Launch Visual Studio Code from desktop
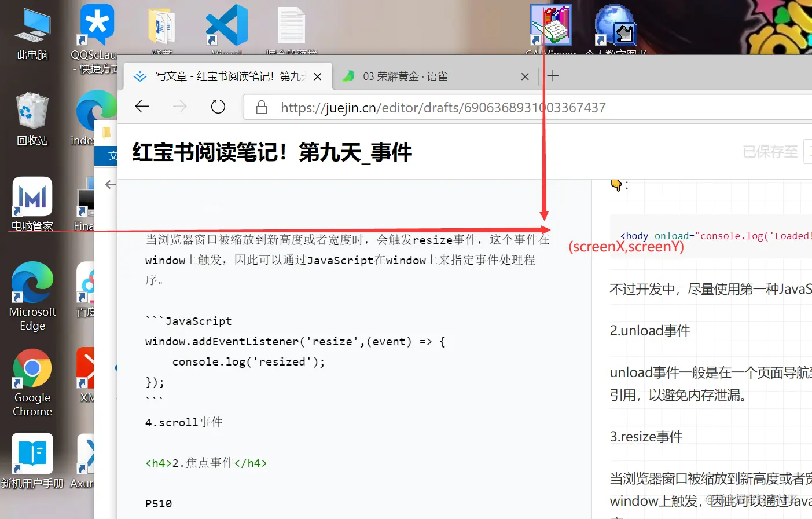812x519 pixels. pyautogui.click(x=226, y=29)
